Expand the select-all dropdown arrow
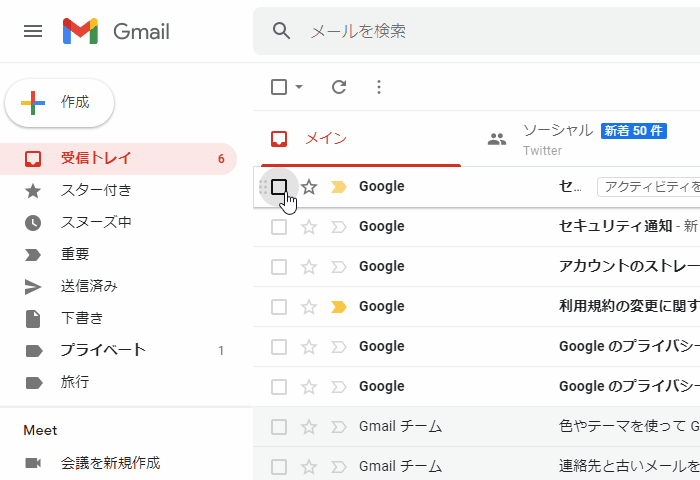This screenshot has width=700, height=480. click(x=299, y=87)
